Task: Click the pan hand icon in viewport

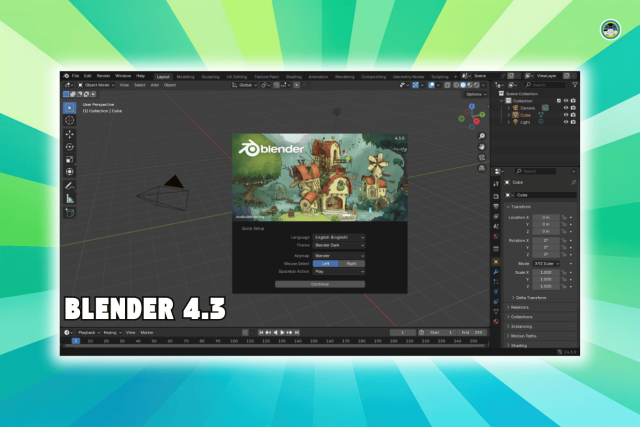Action: pyautogui.click(x=482, y=146)
